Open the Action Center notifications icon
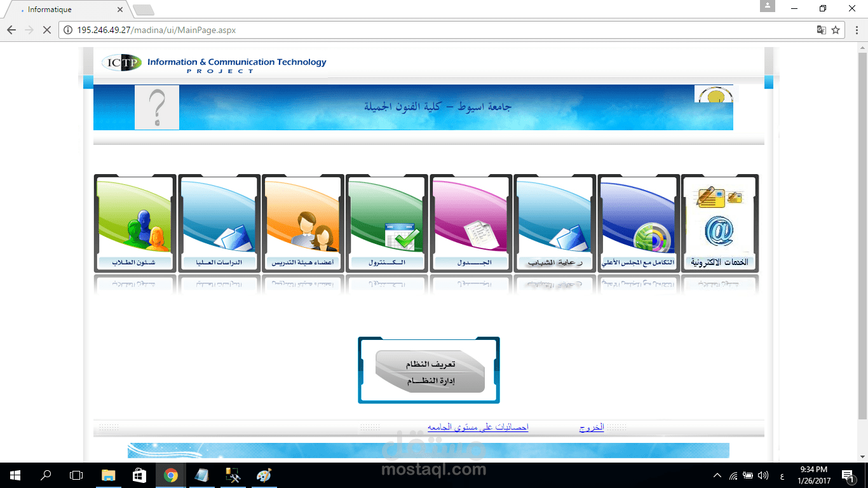The height and width of the screenshot is (488, 868). pos(847,475)
